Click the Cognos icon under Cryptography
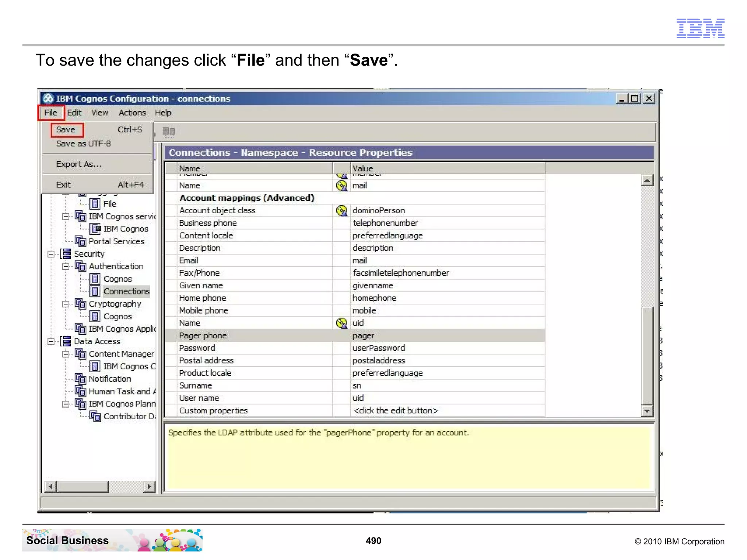The width and height of the screenshot is (747, 560). (x=95, y=316)
